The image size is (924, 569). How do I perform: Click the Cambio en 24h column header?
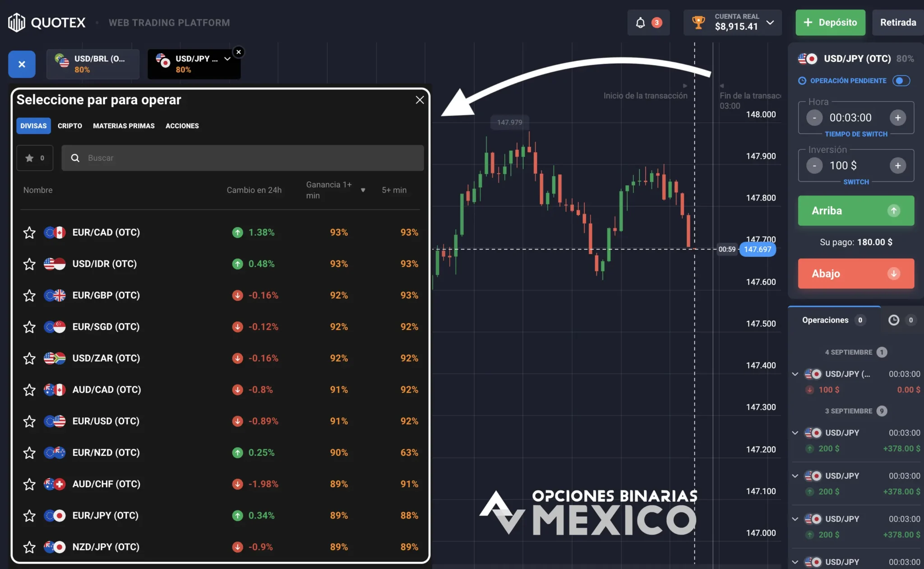pos(254,190)
